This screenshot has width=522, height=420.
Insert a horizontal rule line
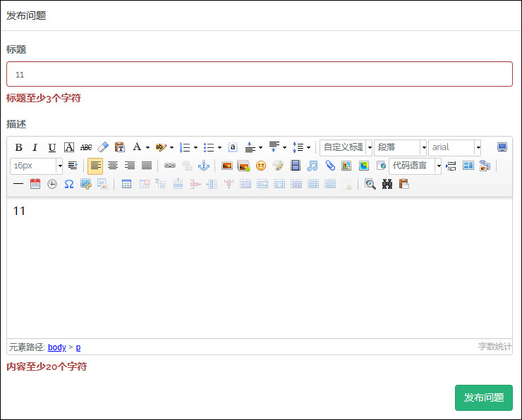coord(18,184)
